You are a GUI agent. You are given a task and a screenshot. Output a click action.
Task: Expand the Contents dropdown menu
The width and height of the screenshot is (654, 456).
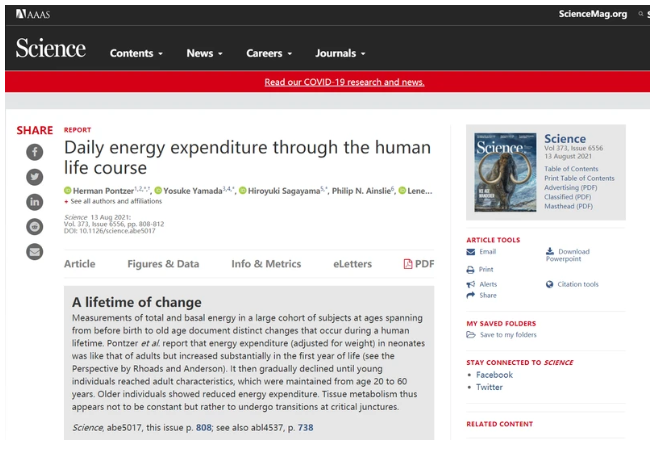136,53
